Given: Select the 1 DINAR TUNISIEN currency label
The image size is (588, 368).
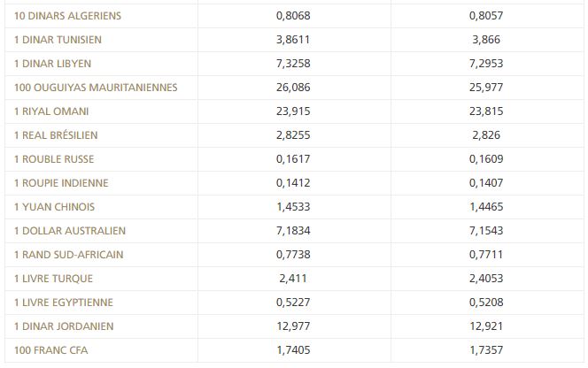Looking at the screenshot, I should tap(58, 40).
